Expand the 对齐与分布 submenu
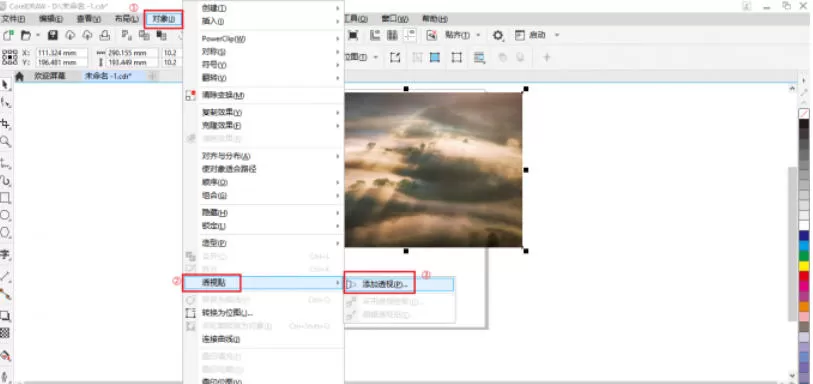The height and width of the screenshot is (384, 813). pyautogui.click(x=264, y=155)
